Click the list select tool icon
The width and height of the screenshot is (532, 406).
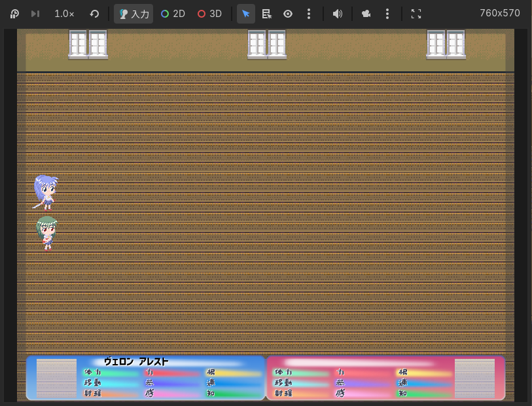(267, 14)
